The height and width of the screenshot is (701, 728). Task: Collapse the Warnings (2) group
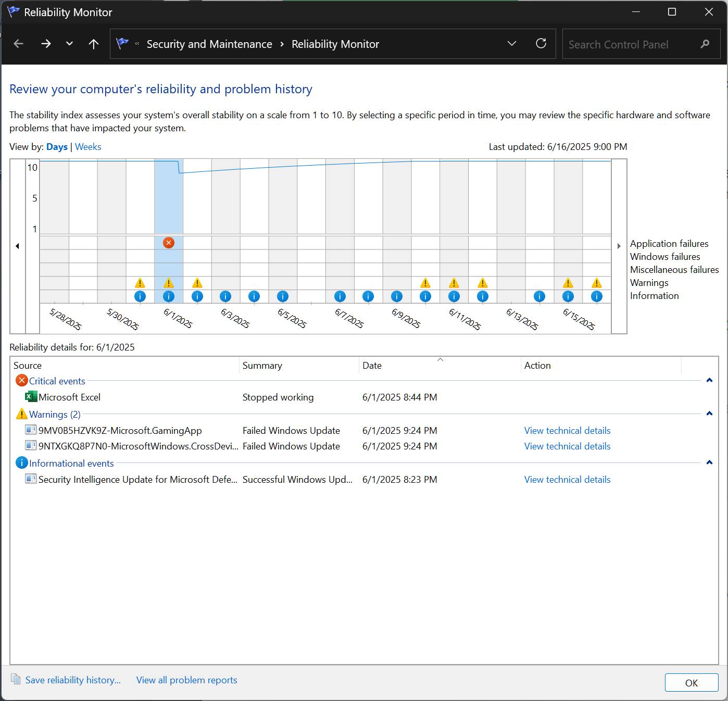click(x=709, y=414)
